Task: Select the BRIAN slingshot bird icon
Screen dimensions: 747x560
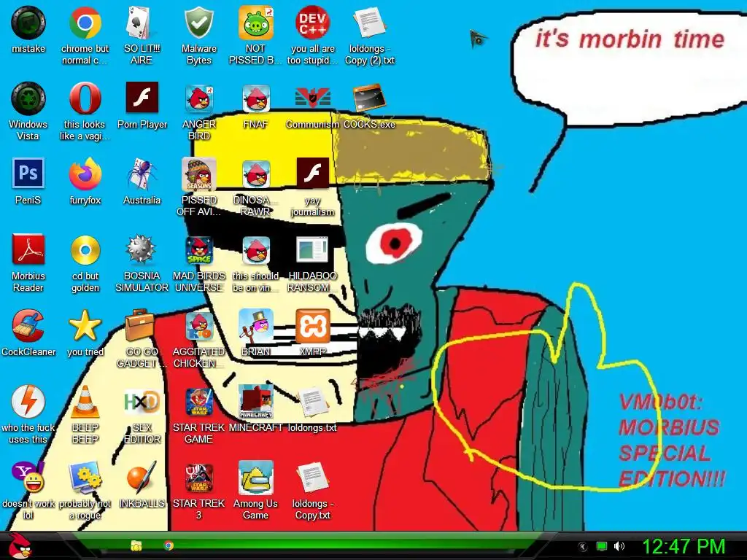Action: coord(256,326)
